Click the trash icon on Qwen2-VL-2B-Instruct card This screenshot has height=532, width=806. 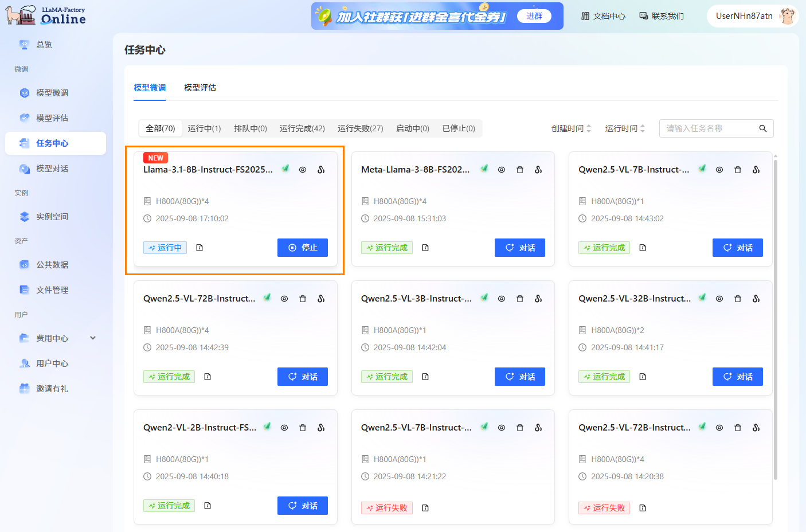[303, 428]
